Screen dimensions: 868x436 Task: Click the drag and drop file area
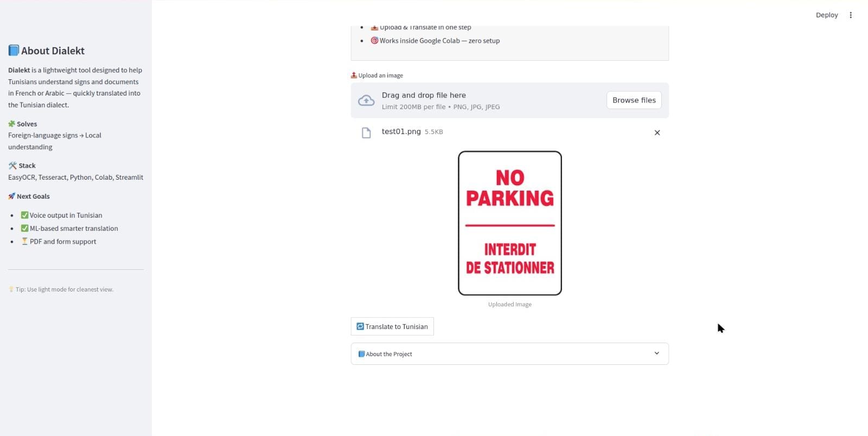point(509,100)
